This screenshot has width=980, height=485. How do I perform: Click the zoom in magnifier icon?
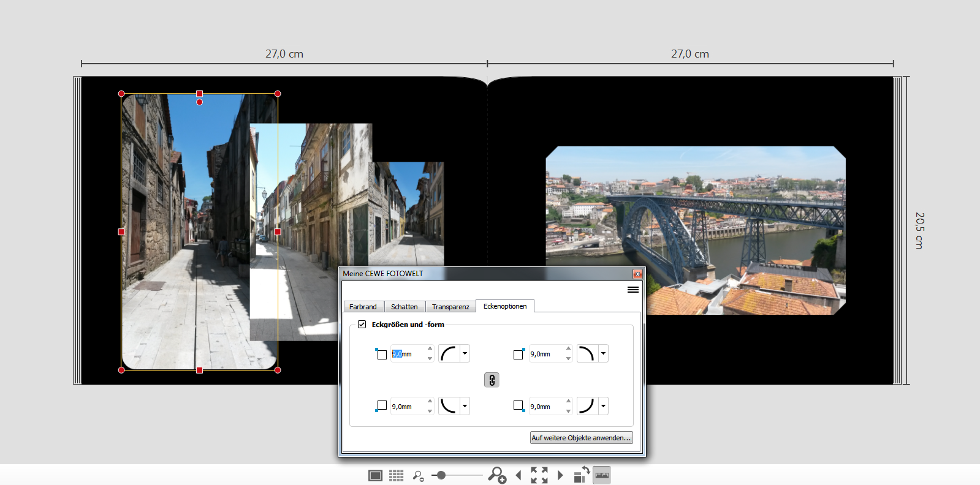[496, 475]
